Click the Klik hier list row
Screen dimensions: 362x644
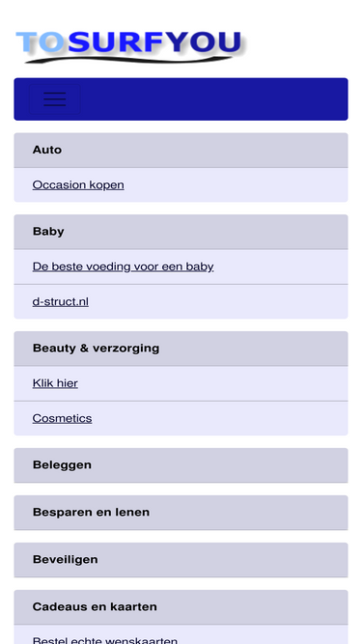point(181,383)
